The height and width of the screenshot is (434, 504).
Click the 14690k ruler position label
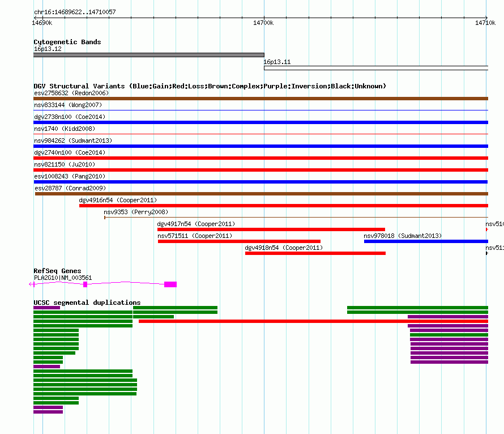(x=42, y=23)
